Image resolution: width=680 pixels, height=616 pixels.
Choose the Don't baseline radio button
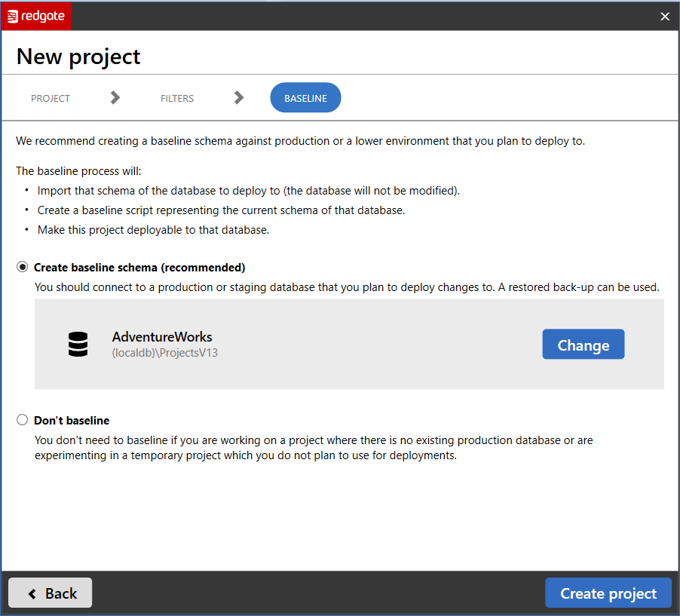pos(23,420)
